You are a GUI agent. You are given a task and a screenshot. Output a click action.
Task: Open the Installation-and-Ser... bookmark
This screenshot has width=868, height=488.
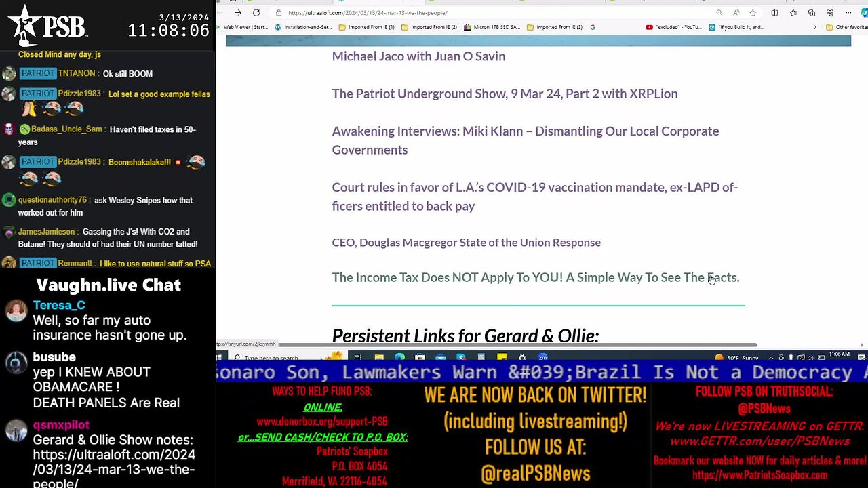coord(304,27)
